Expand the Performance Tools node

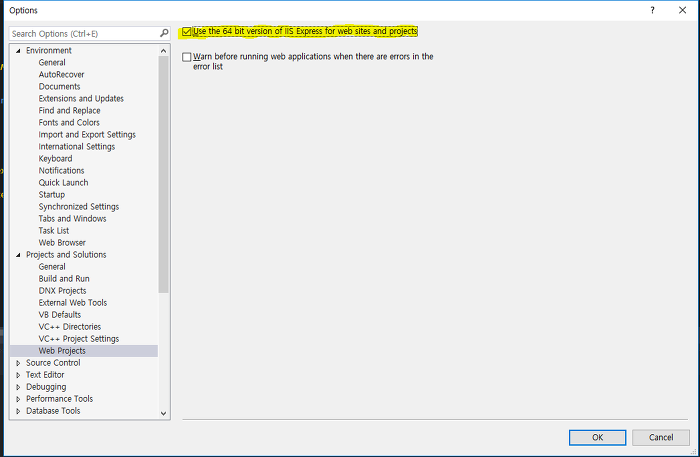tap(18, 399)
